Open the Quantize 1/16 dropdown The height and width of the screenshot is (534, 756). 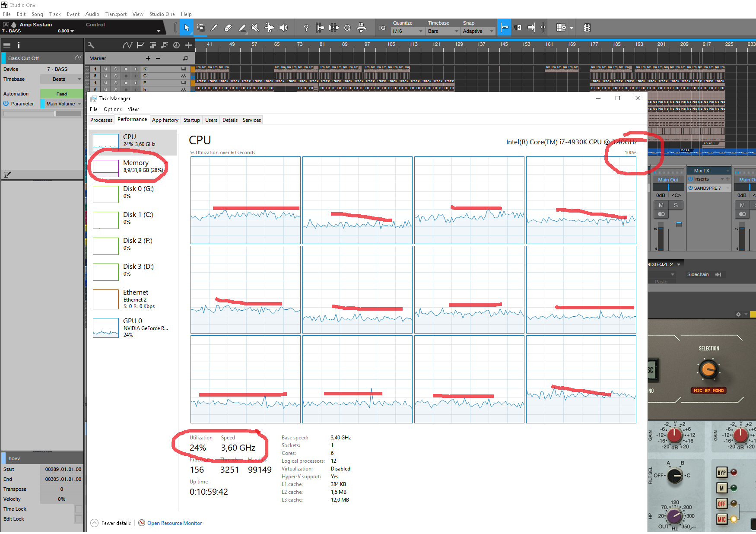click(407, 31)
